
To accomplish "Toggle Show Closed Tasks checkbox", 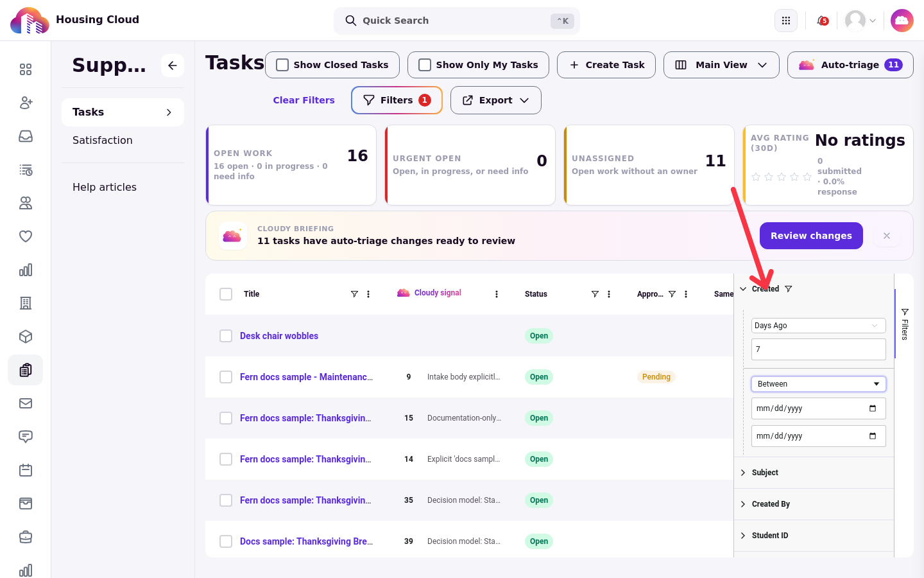I will pyautogui.click(x=282, y=65).
